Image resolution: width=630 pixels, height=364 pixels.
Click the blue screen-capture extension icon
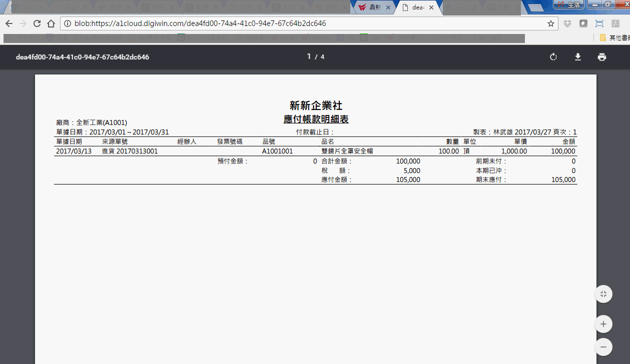pos(599,23)
